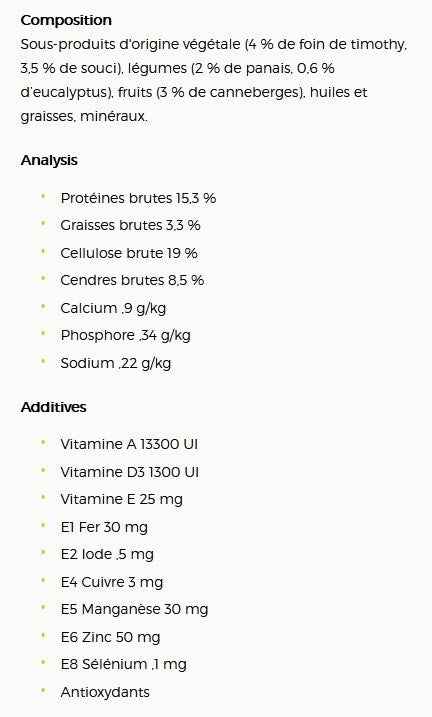Click E4 Cuivre 3 mg line
This screenshot has height=717, width=432.
112,582
